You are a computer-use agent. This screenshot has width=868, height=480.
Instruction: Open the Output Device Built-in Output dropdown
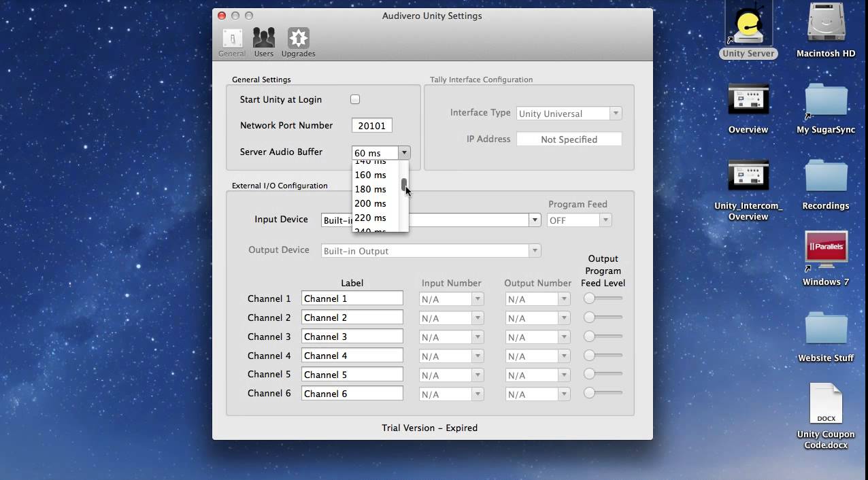coord(431,251)
